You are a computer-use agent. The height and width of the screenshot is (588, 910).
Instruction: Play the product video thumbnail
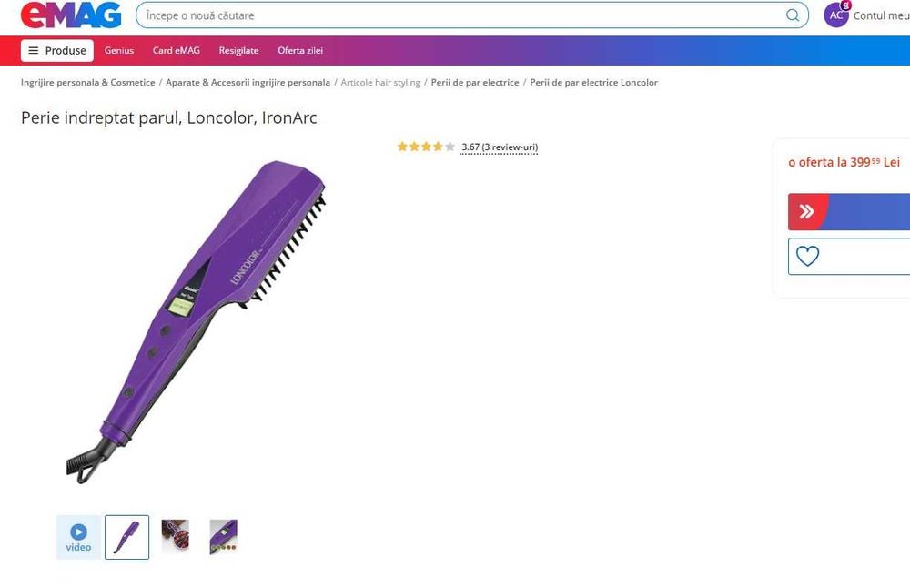tap(78, 538)
